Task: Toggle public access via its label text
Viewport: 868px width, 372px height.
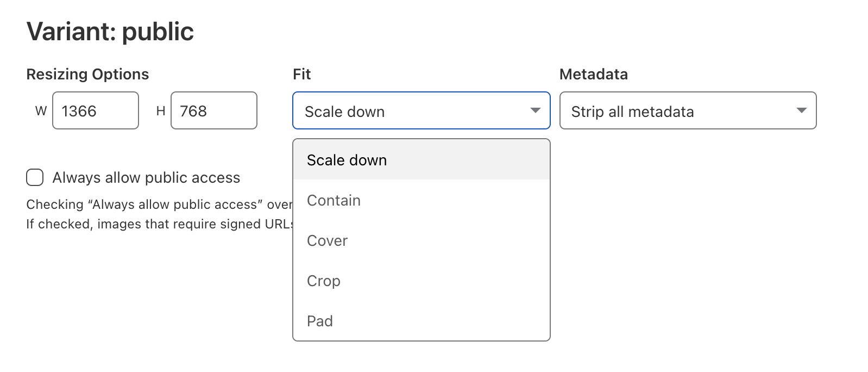Action: [x=146, y=177]
